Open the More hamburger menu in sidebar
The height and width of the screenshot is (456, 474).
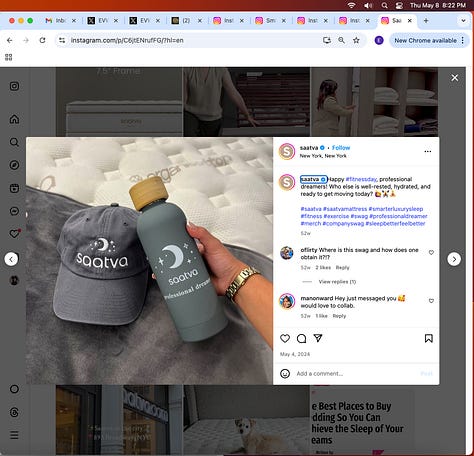point(14,435)
